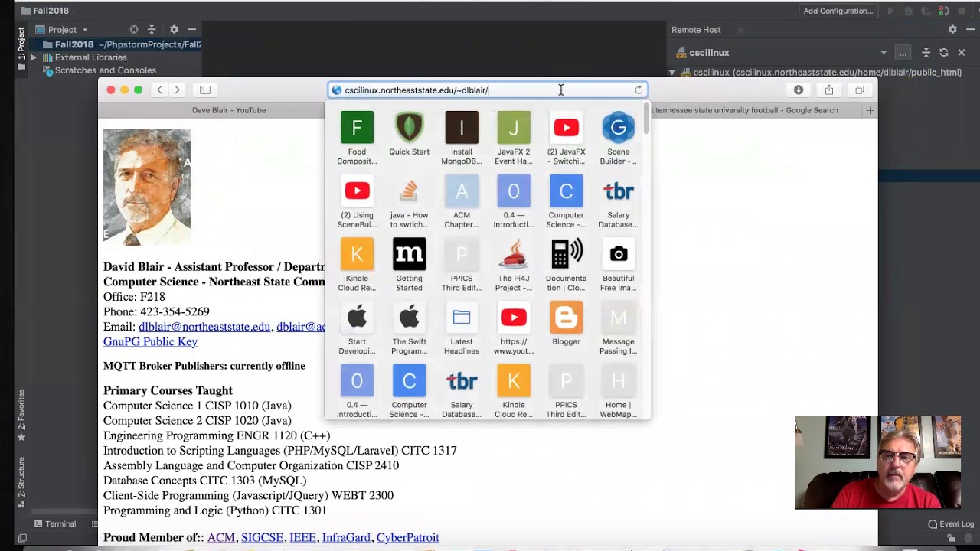Disconnect the cscilinux remote host
Viewport: 980px width, 551px height.
(962, 53)
